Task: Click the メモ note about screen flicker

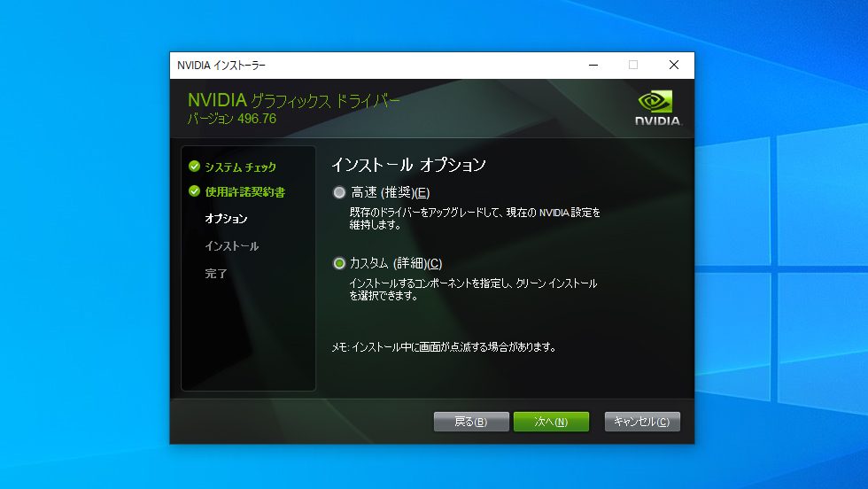Action: tap(444, 347)
